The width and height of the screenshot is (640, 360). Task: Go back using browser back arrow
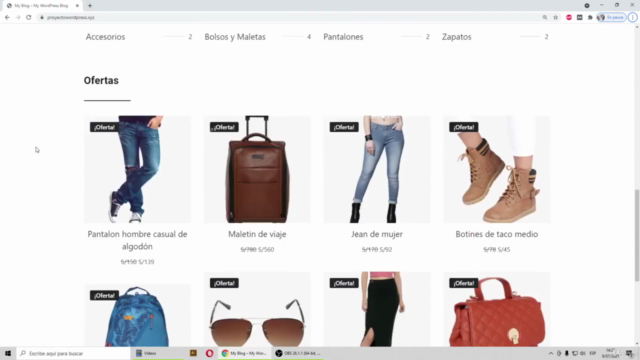pyautogui.click(x=7, y=18)
